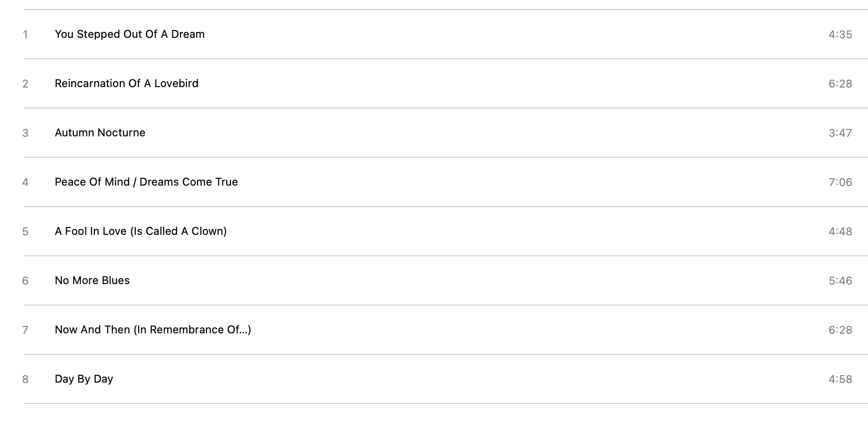868x425 pixels.
Task: Click track number 8 beside Day By Day
Action: click(26, 379)
